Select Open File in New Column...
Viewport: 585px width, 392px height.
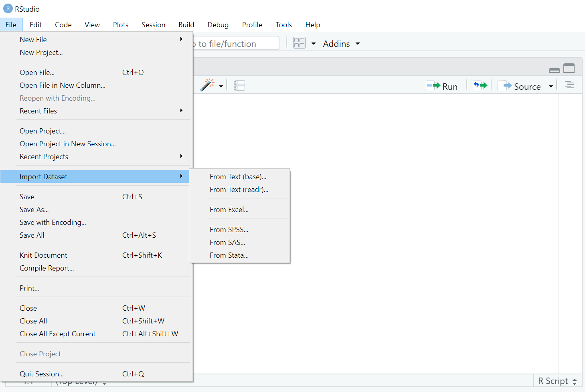point(96,85)
